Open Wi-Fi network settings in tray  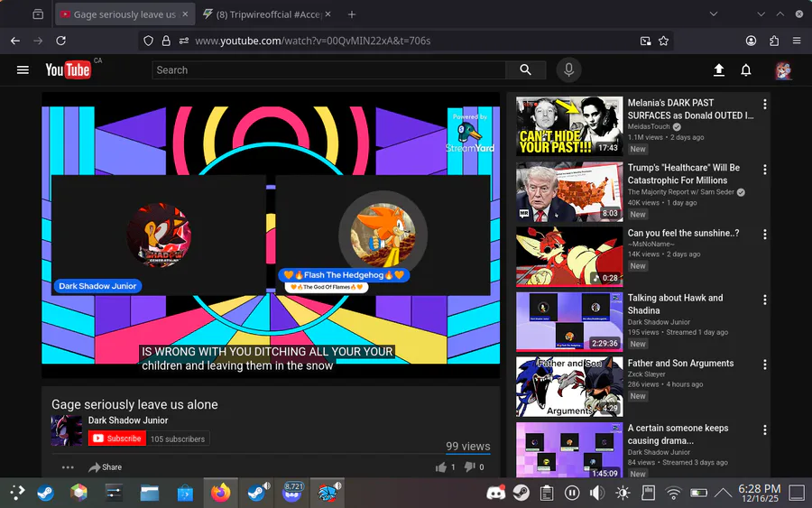pyautogui.click(x=673, y=493)
